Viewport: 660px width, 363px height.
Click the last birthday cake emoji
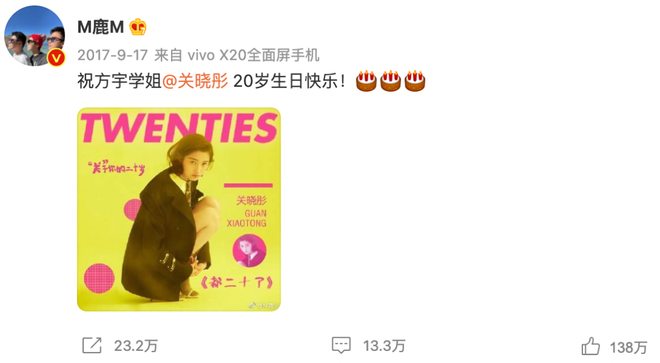(415, 81)
